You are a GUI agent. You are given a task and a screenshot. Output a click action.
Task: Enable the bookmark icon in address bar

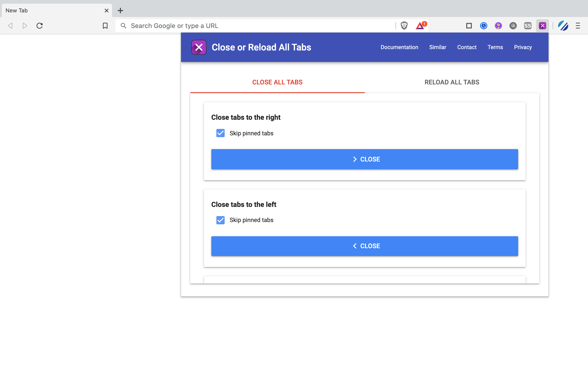point(105,26)
